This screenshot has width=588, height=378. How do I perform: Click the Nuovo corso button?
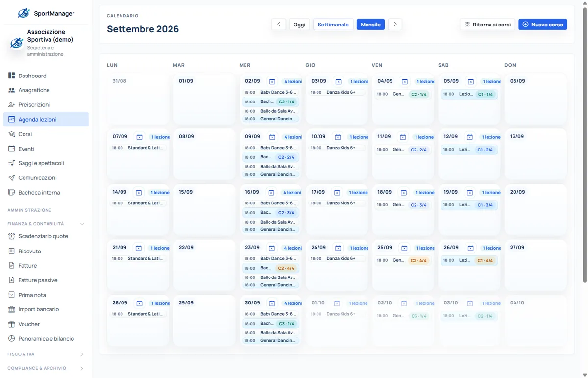[543, 25]
